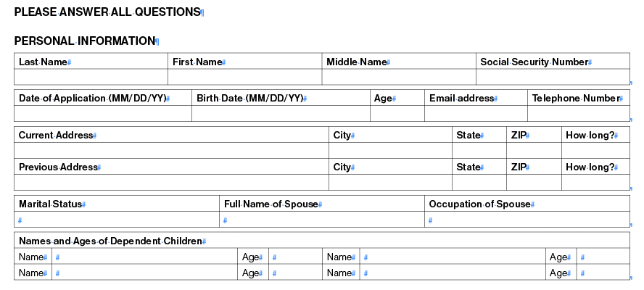Click the Social Security Number entry cell
The width and height of the screenshot is (644, 290).
[553, 77]
